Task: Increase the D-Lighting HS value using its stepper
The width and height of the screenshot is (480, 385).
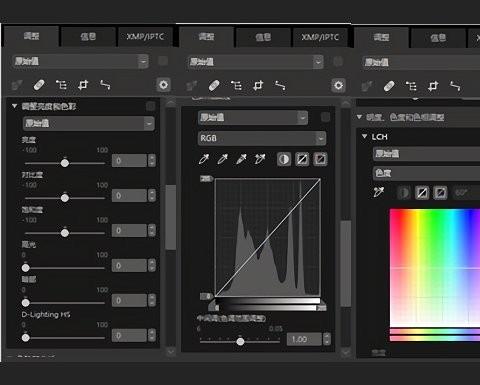Action: pyautogui.click(x=152, y=332)
